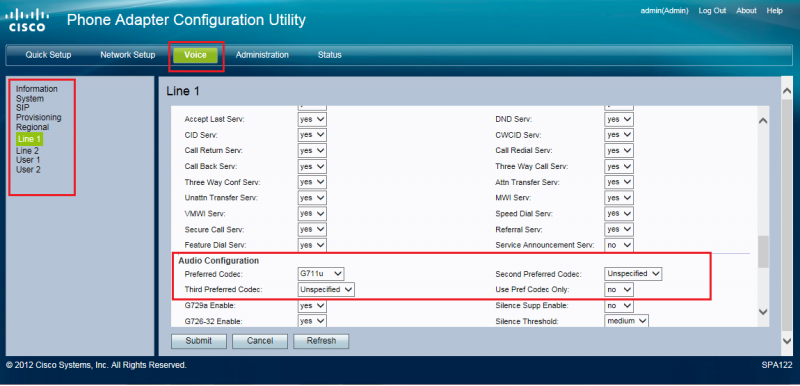The width and height of the screenshot is (800, 386).
Task: Open the G726-32 Enable dropdown
Action: pos(312,322)
